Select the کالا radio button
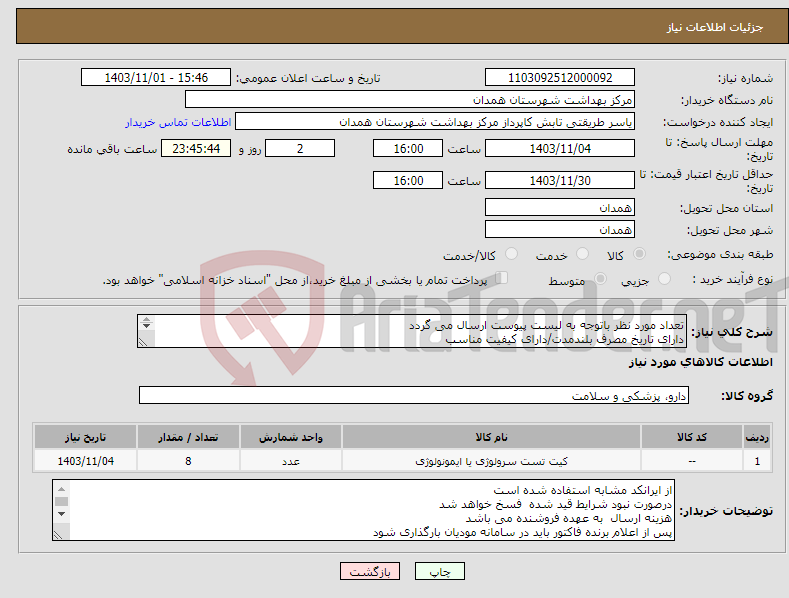Screen dimensions: 789x598 point(639,254)
